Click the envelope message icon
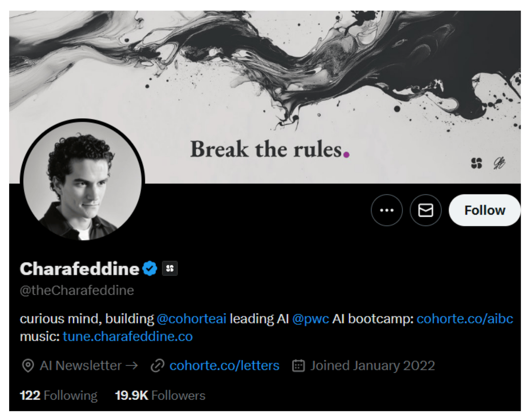The height and width of the screenshot is (416, 532). click(x=425, y=210)
